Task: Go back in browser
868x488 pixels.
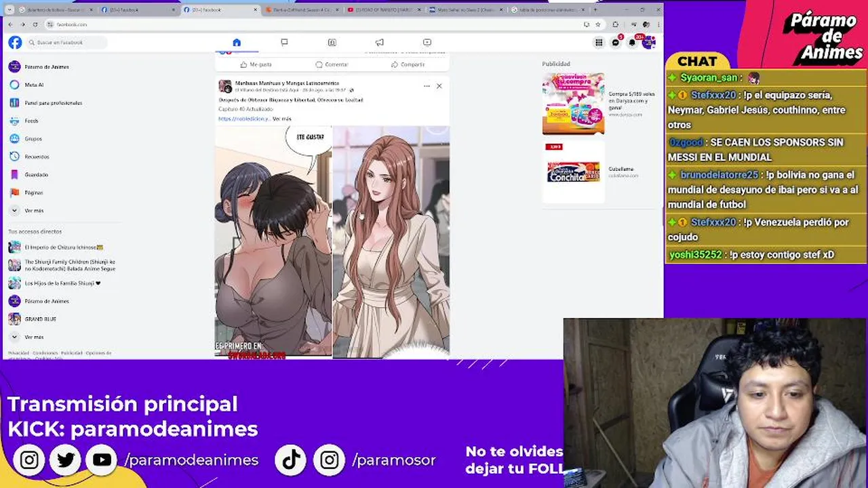Action: (11, 24)
